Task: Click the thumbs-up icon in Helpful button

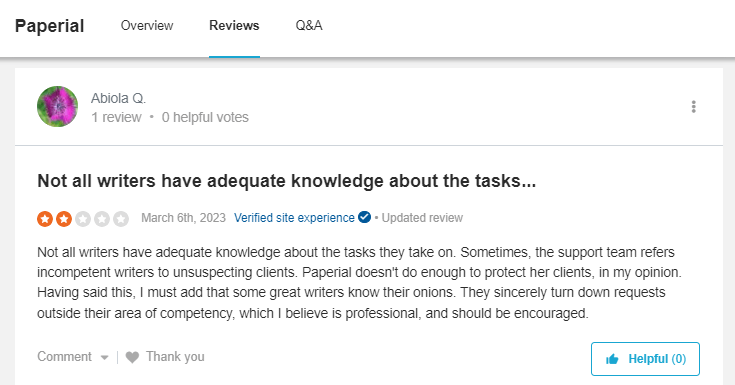Action: tap(612, 359)
